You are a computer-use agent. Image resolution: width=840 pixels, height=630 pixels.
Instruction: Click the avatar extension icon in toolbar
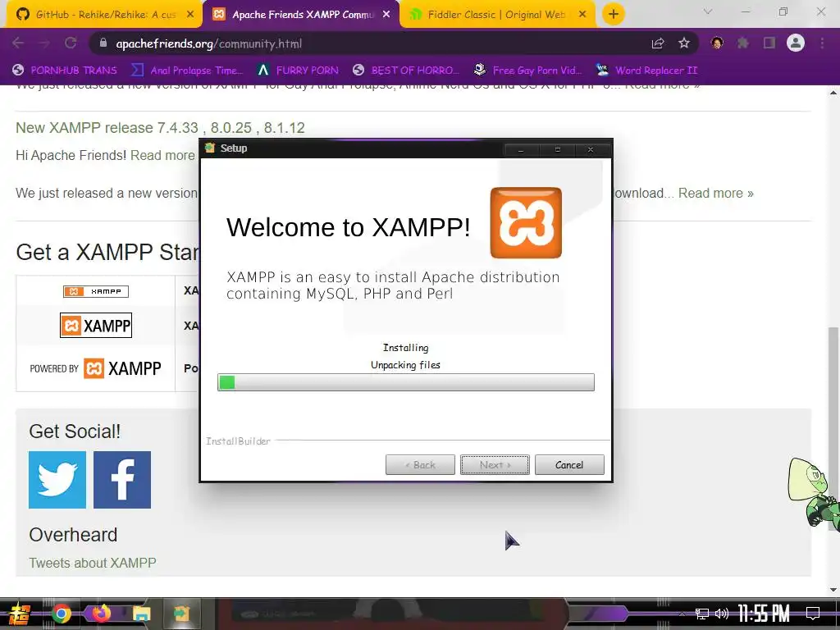(x=717, y=43)
